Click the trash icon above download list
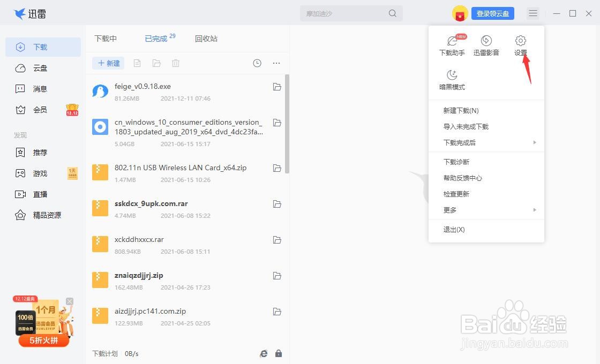Viewport: 600px width, 364px height. [175, 63]
